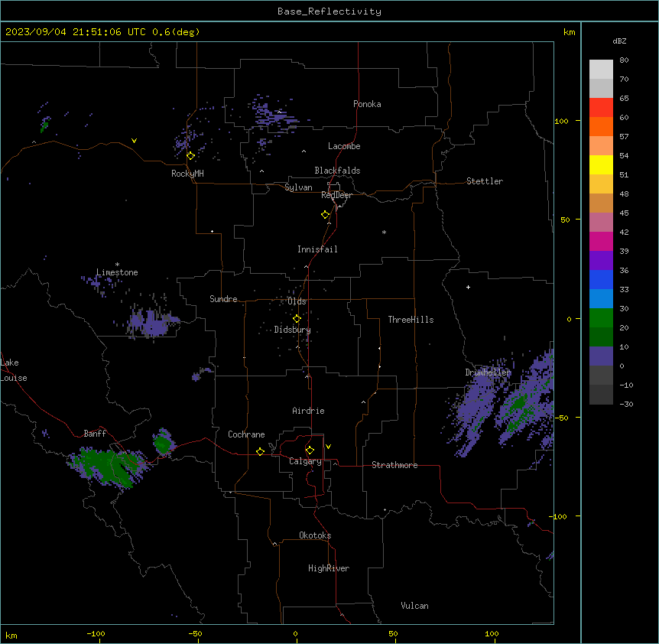This screenshot has height=644, width=659.
Task: Click the RedDeer city label
Action: pyautogui.click(x=336, y=195)
